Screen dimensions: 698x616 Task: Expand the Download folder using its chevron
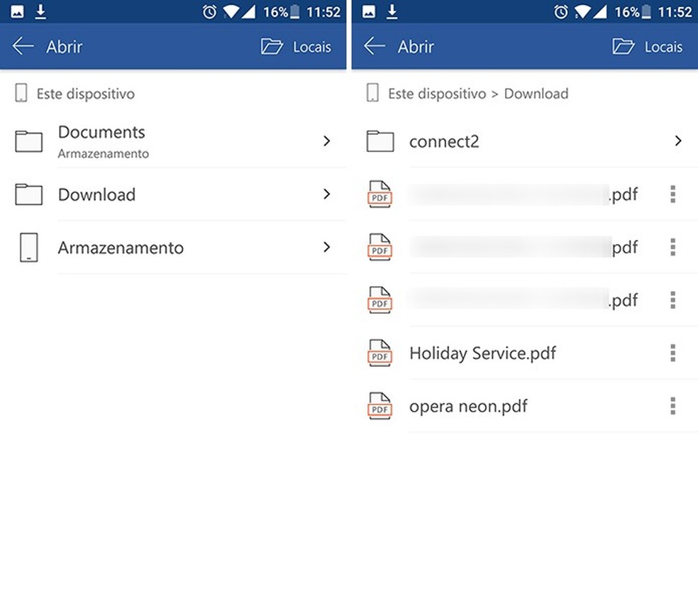pos(327,194)
